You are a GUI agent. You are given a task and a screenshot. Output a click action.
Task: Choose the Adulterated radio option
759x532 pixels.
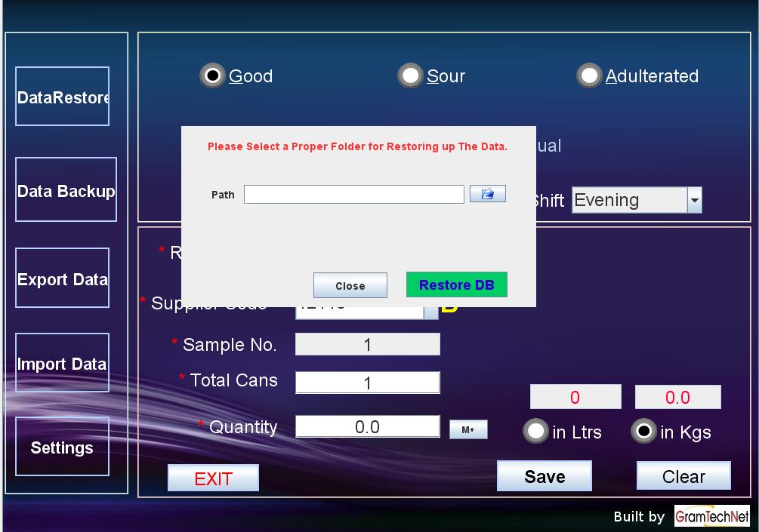tap(589, 75)
